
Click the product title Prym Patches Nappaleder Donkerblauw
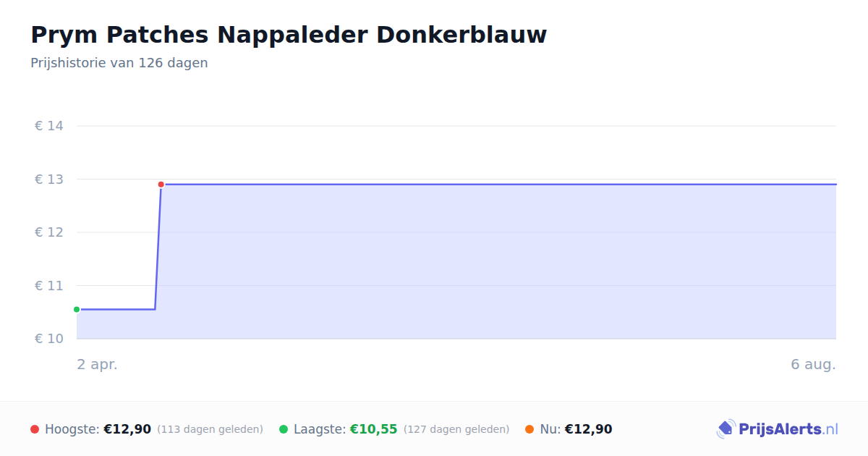coord(289,35)
